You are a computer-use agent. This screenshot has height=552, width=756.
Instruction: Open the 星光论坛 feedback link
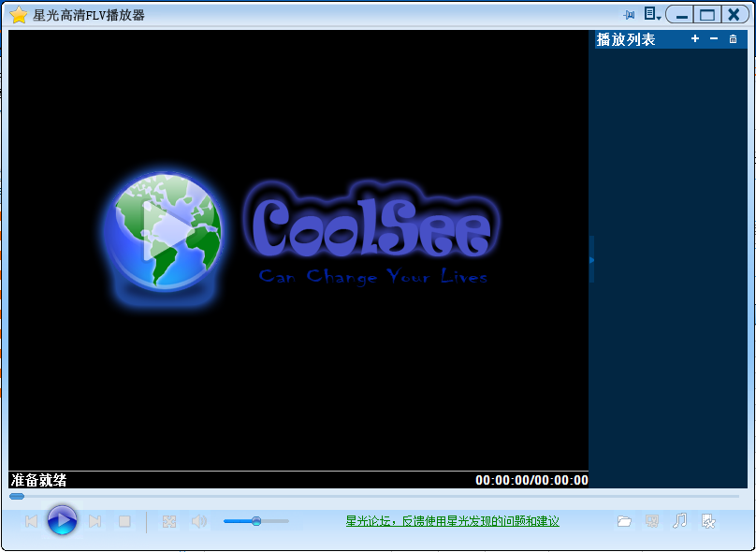click(x=452, y=521)
